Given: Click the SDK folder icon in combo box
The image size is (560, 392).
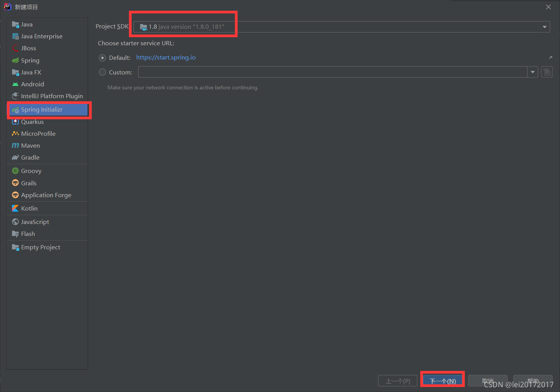Looking at the screenshot, I should [144, 27].
